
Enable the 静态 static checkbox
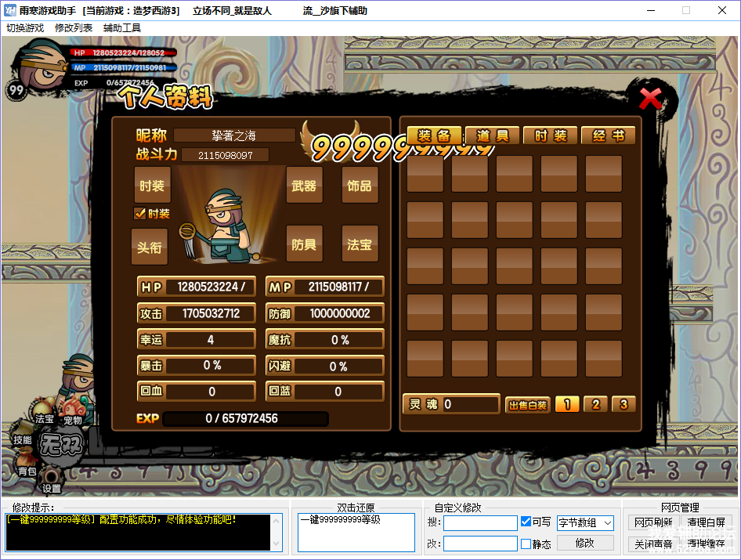(x=526, y=544)
